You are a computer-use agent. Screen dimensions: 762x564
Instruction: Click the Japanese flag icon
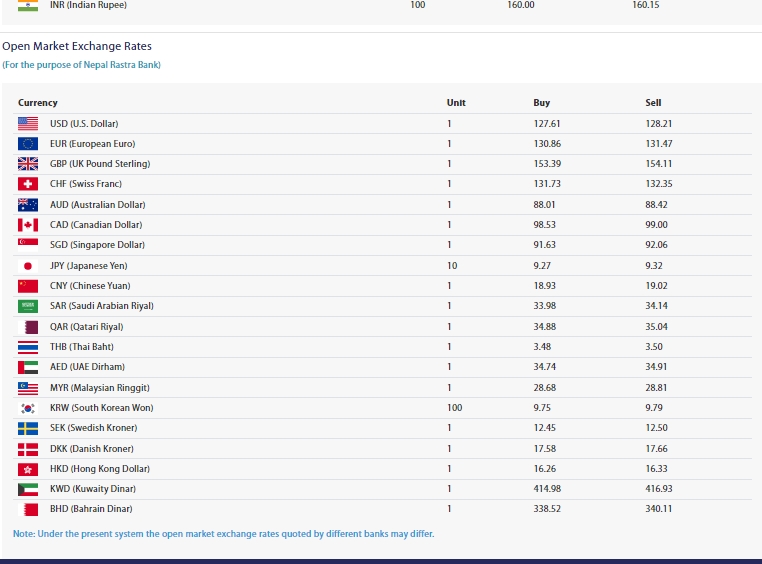tap(28, 266)
